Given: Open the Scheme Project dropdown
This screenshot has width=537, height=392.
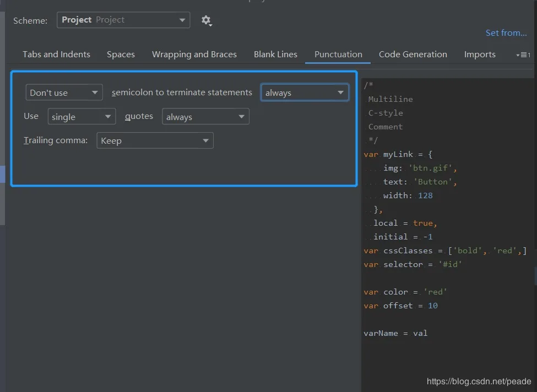Looking at the screenshot, I should coord(123,20).
